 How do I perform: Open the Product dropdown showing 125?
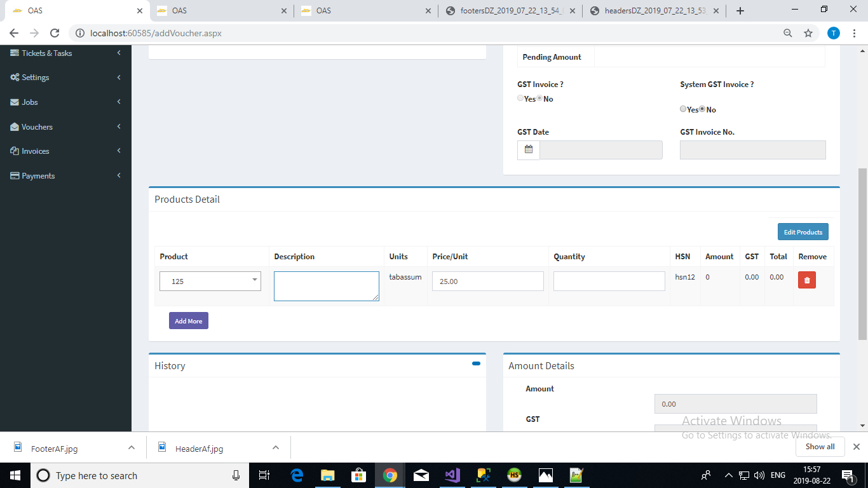pyautogui.click(x=210, y=281)
